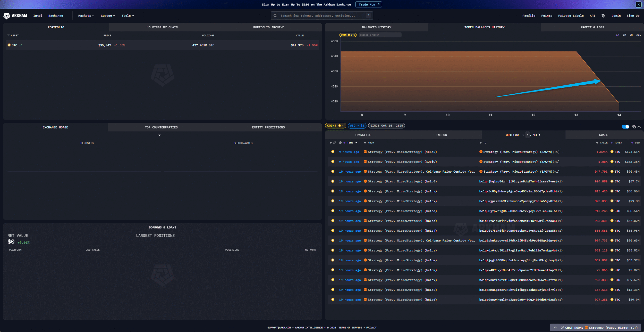
Task: Click the download transfers icon
Action: click(639, 127)
